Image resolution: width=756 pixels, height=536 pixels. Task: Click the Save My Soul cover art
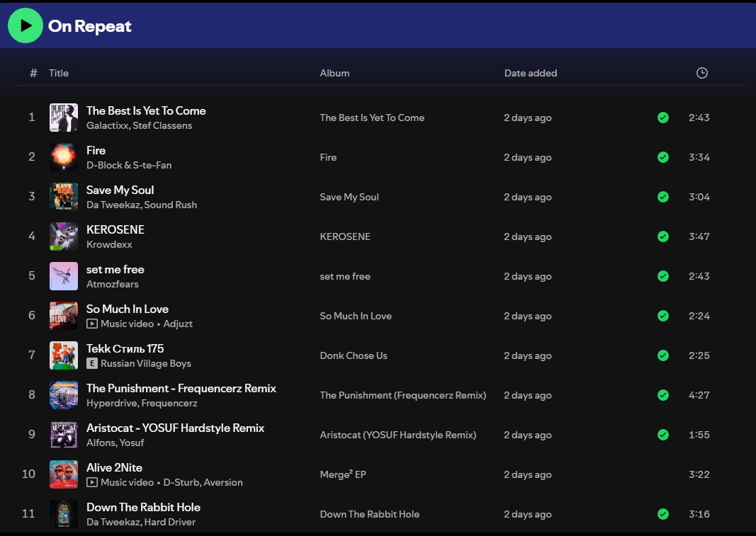64,197
